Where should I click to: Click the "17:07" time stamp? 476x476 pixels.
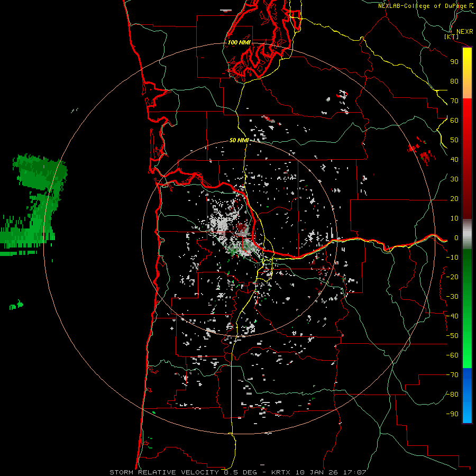point(355,472)
